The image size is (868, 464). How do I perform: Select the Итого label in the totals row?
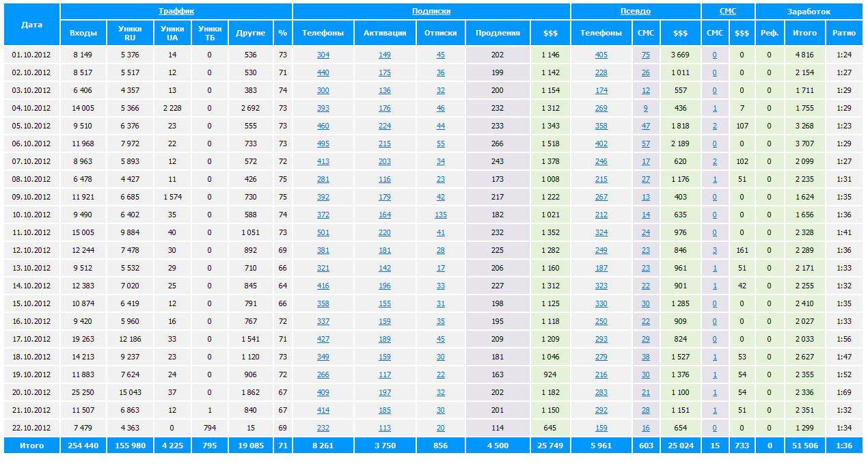31,446
